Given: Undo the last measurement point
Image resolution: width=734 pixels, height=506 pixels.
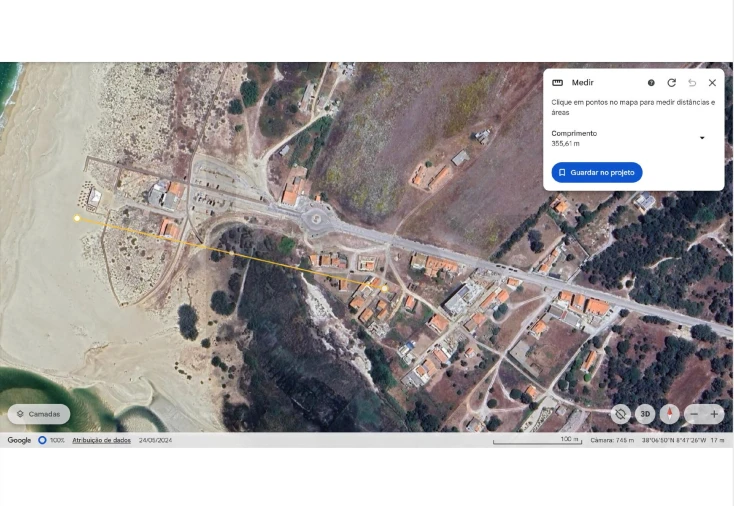Looking at the screenshot, I should [692, 83].
